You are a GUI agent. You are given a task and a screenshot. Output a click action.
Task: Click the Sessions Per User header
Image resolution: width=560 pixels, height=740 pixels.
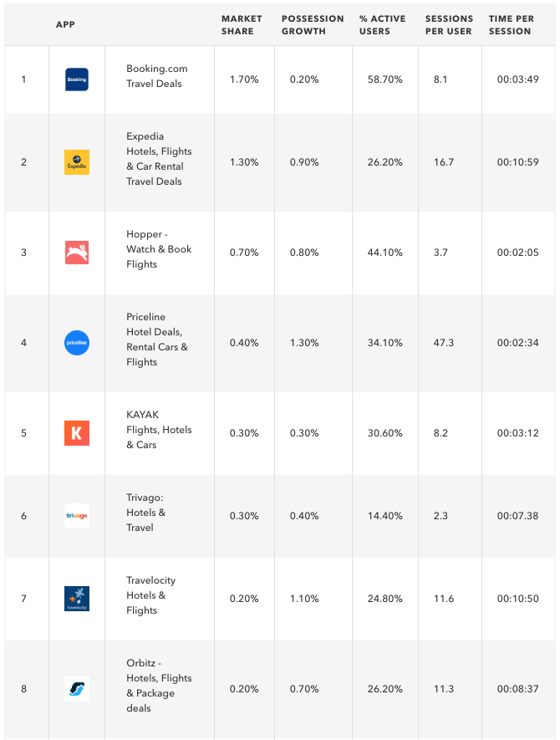coord(449,25)
